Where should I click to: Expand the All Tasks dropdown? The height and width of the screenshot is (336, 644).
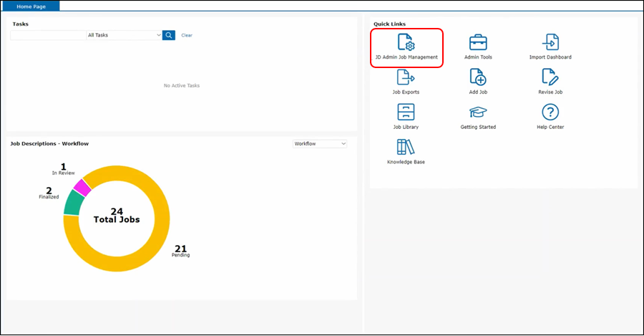[x=124, y=35]
